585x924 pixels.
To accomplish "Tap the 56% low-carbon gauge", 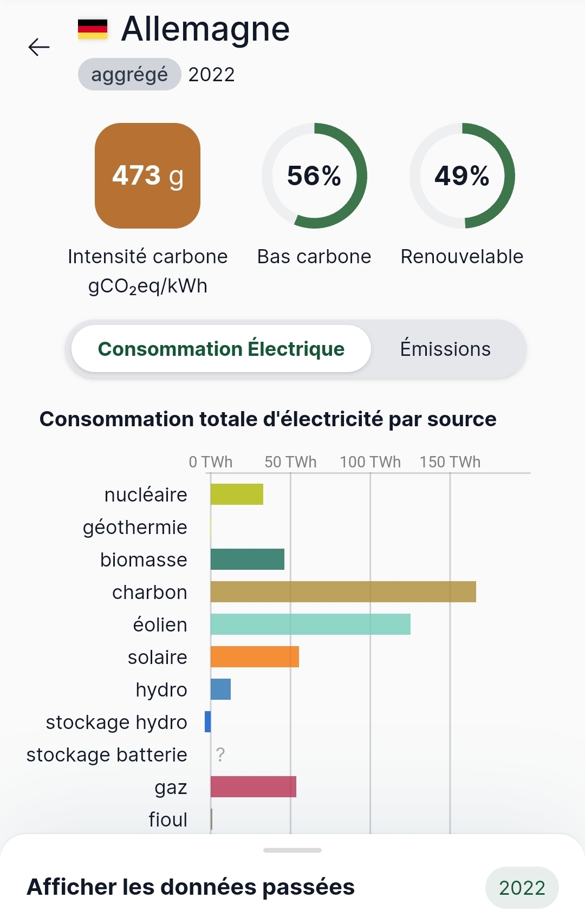I will click(314, 175).
